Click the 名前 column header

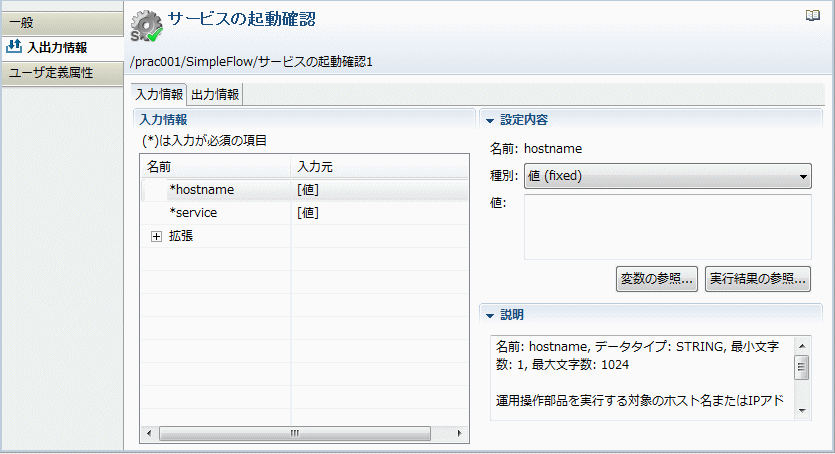tap(216, 167)
